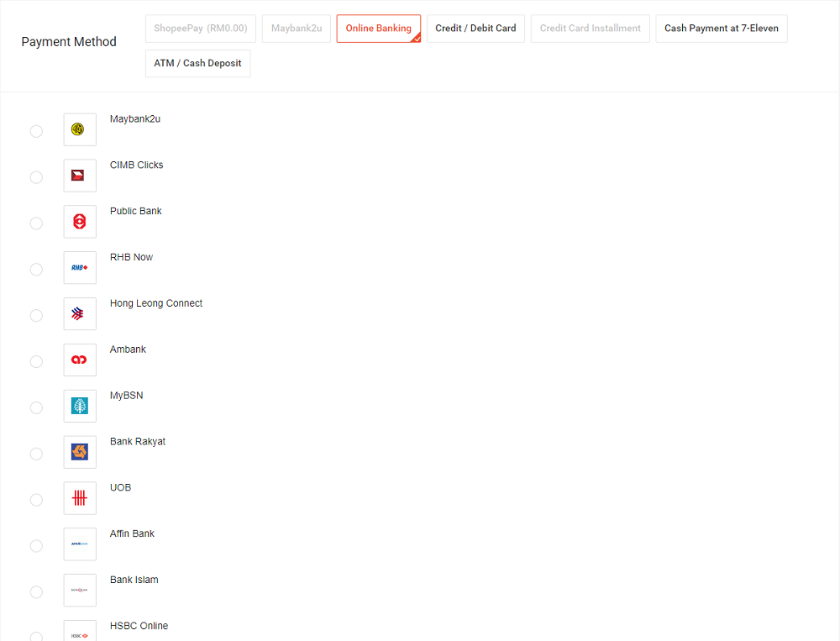Click the UOB logo icon
The image size is (840, 641).
80,498
